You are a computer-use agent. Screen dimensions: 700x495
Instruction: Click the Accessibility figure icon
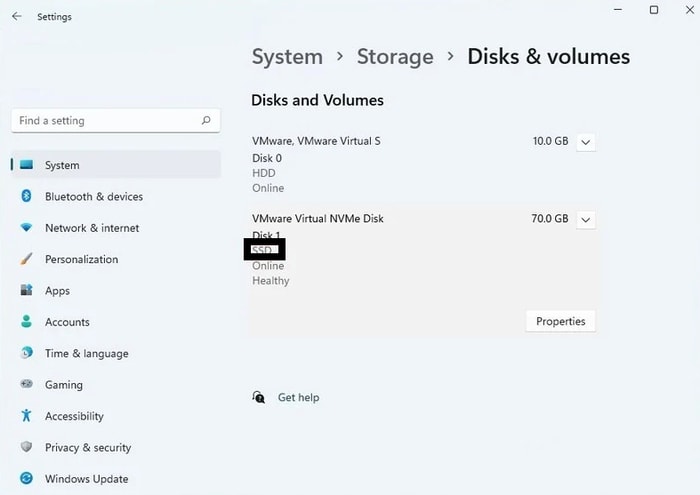click(26, 416)
